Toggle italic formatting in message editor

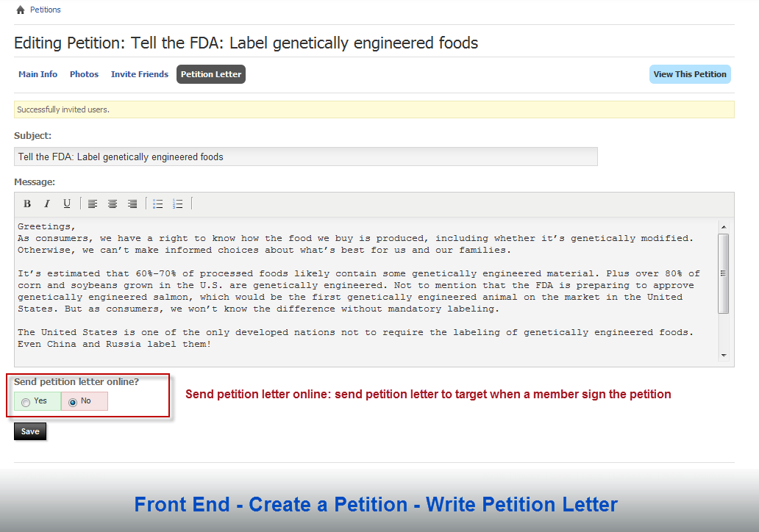coord(47,204)
